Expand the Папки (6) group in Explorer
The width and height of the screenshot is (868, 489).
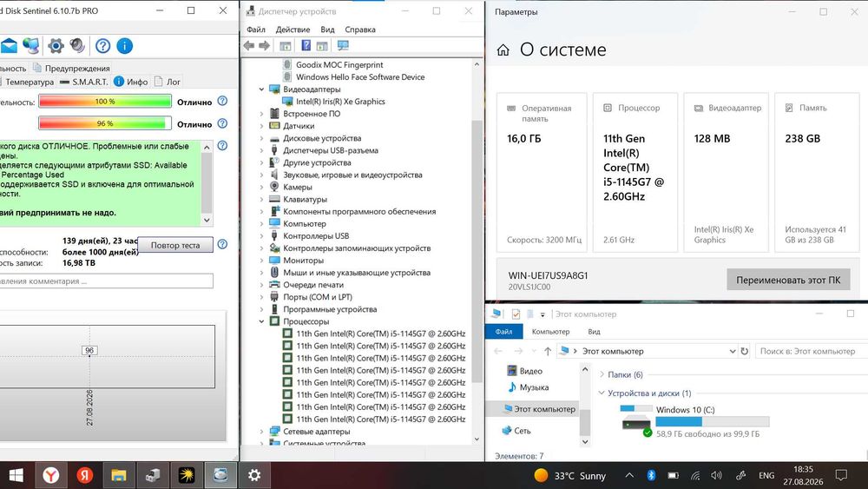click(x=602, y=374)
